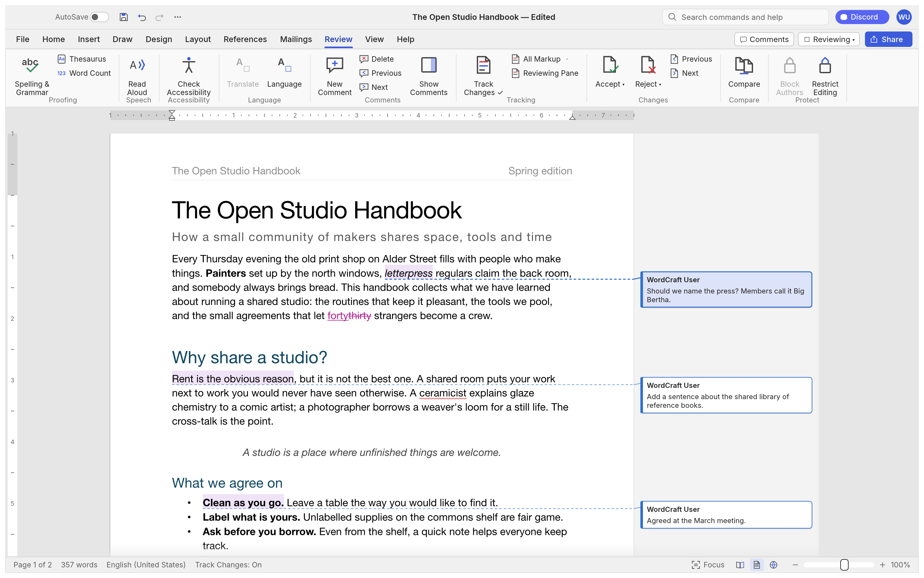Switch to the Insert tab

[89, 39]
